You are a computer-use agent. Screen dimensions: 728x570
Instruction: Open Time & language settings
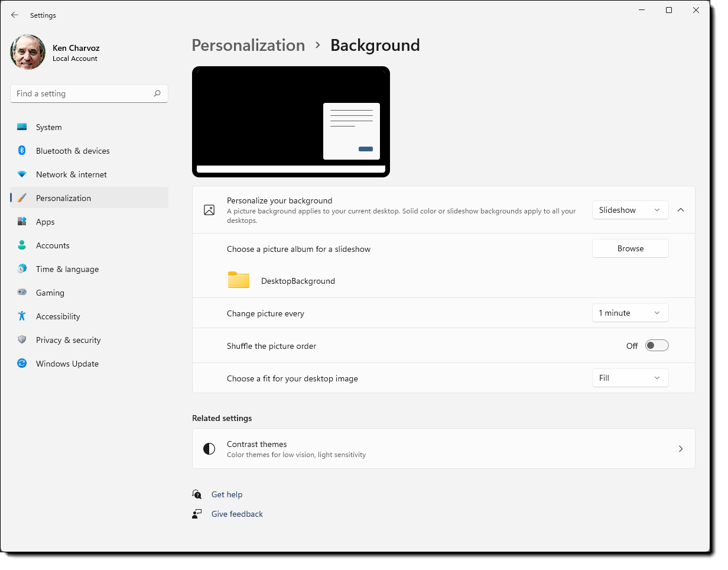coord(89,269)
